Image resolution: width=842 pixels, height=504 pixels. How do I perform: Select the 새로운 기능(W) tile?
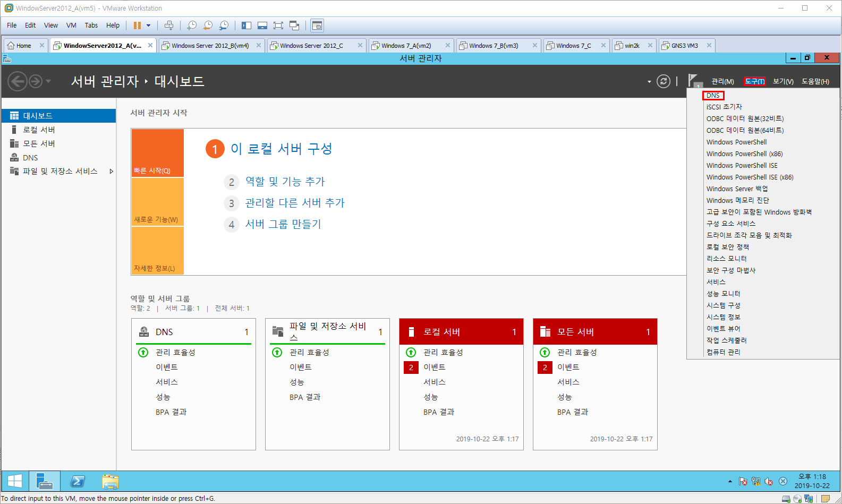158,202
